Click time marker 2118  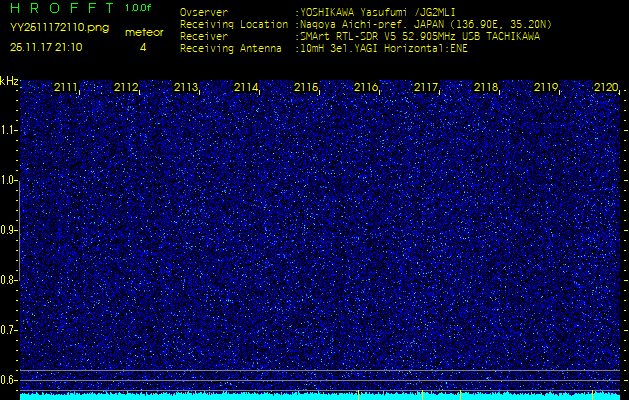tap(487, 87)
